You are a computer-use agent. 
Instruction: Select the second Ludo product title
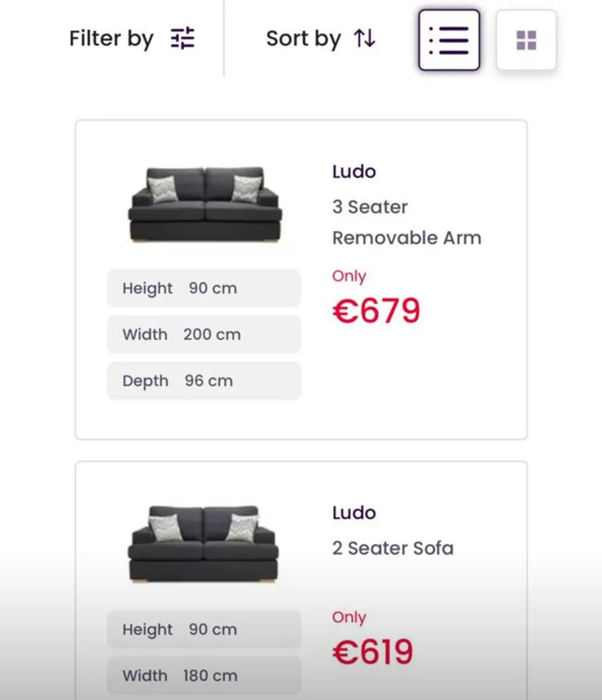[354, 513]
